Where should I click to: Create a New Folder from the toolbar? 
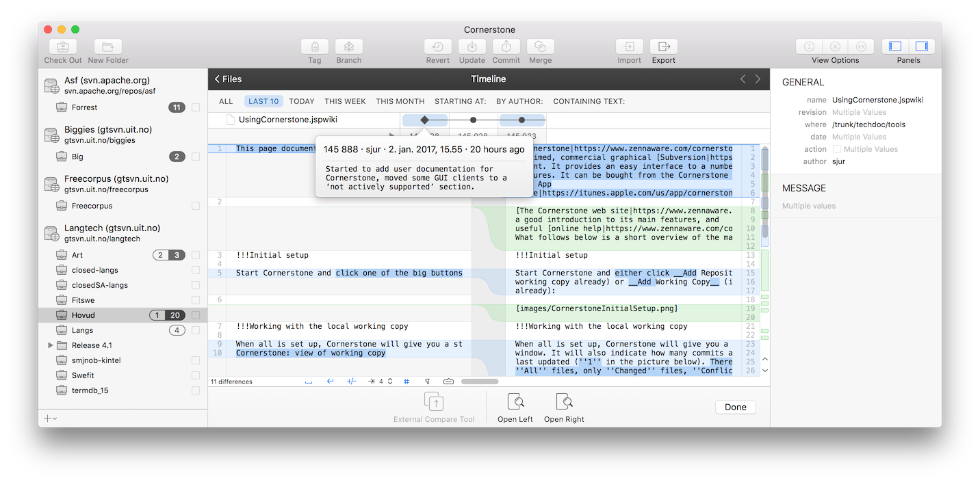point(108,46)
